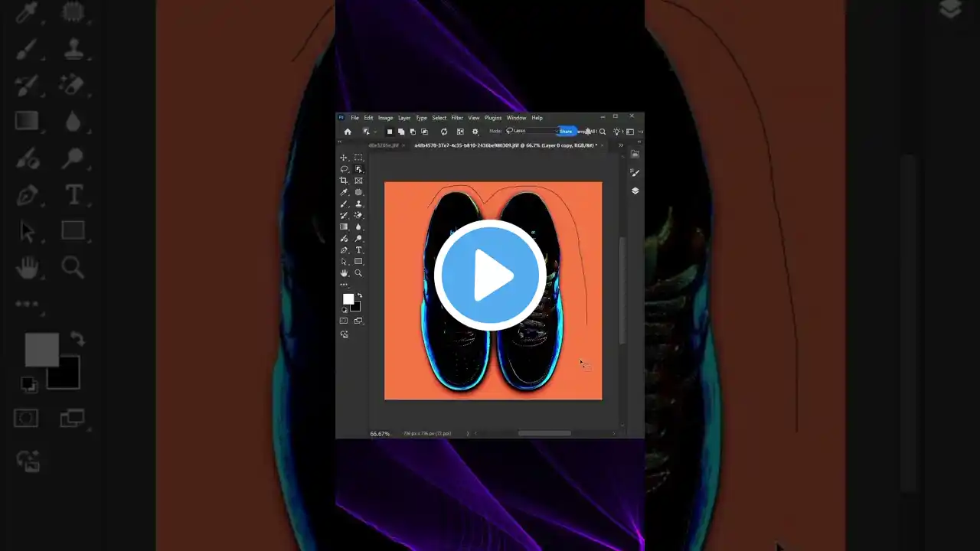Click the Object Finder refresh icon
Image resolution: width=980 pixels, height=551 pixels.
point(444,132)
